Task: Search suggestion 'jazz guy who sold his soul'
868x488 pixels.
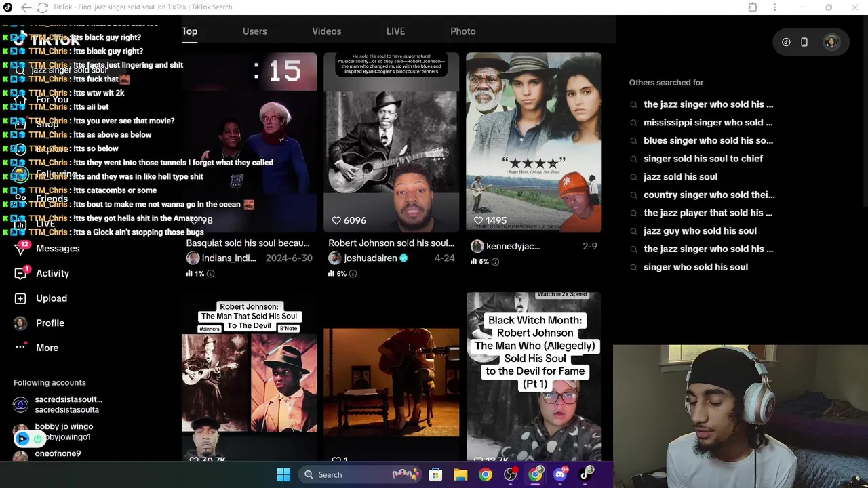Action: 700,231
